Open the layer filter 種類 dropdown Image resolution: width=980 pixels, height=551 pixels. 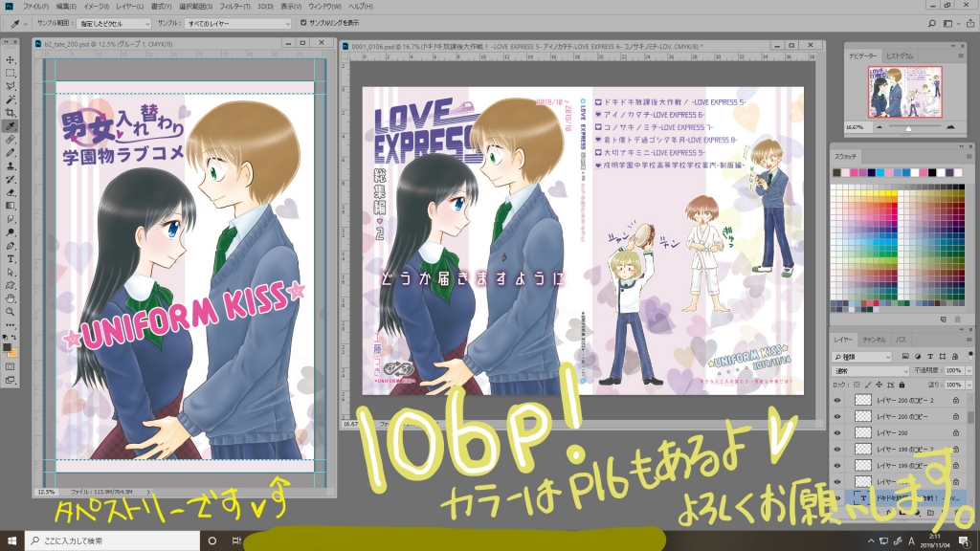[862, 357]
